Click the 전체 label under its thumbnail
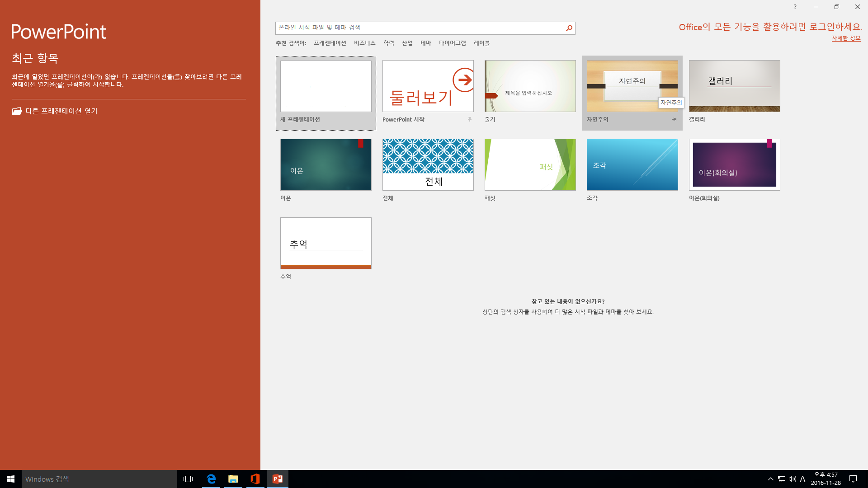The width and height of the screenshot is (868, 488). click(388, 198)
